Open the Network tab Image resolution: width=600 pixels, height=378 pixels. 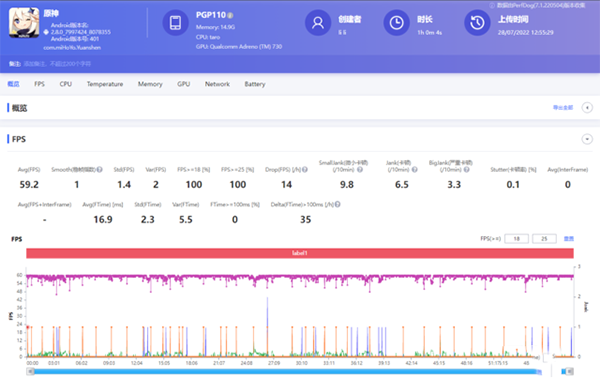coord(217,84)
